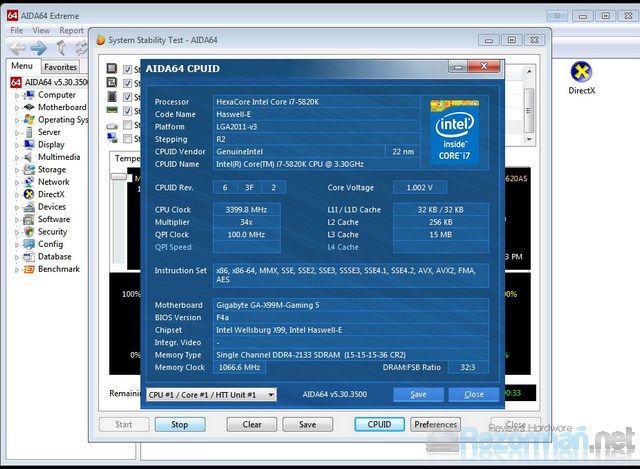This screenshot has width=640, height=469.
Task: Toggle the first stress test checkbox
Action: click(127, 69)
